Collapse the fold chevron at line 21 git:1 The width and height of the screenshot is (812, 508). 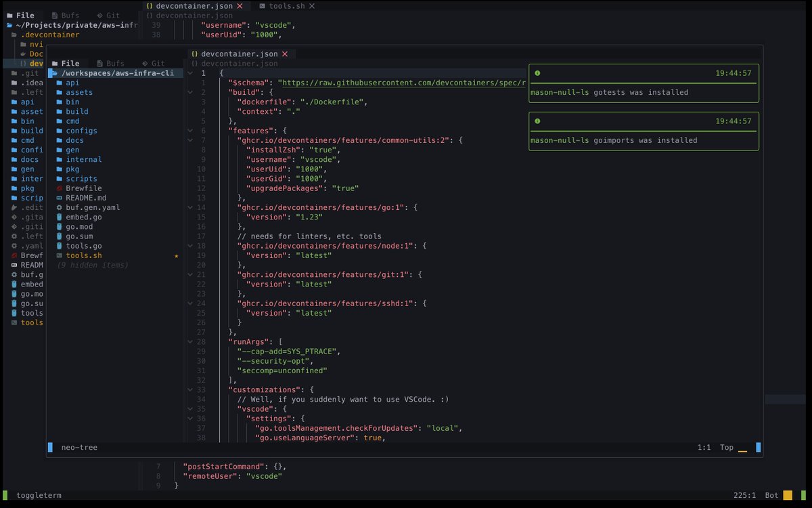click(x=189, y=275)
